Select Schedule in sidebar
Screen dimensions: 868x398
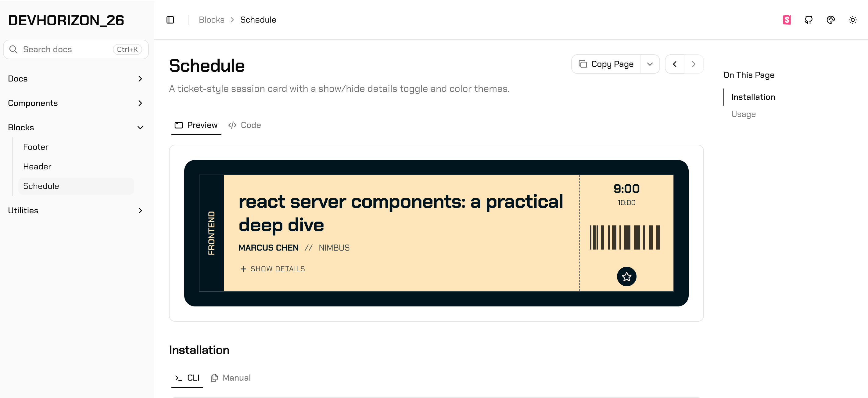coord(76,186)
